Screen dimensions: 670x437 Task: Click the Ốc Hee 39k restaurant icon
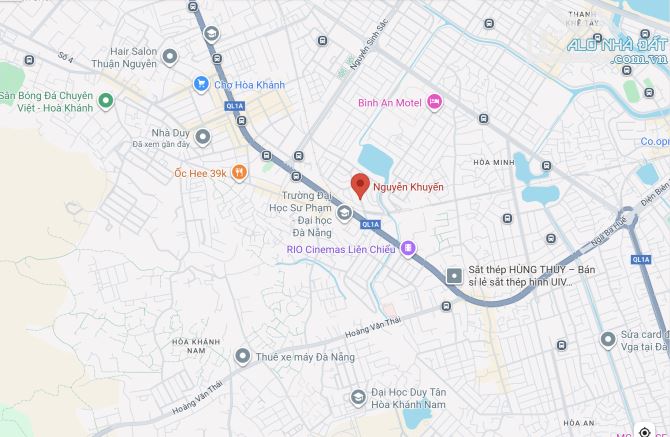pos(239,173)
